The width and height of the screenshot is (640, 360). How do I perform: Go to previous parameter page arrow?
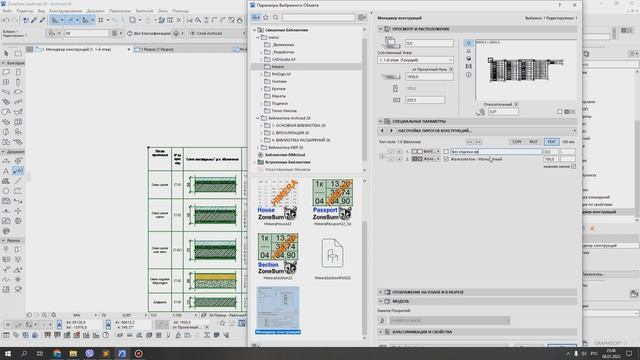pos(382,131)
